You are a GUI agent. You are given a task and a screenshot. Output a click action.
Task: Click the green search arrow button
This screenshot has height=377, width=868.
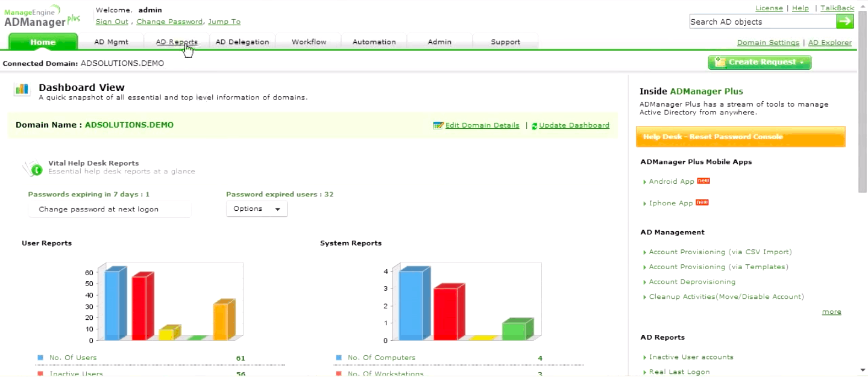tap(845, 21)
